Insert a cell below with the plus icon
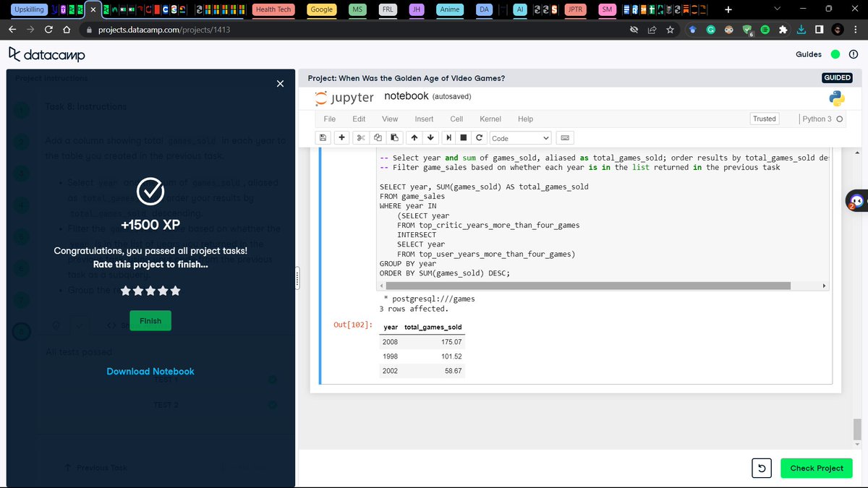Screen dimensions: 868x488 pyautogui.click(x=341, y=137)
